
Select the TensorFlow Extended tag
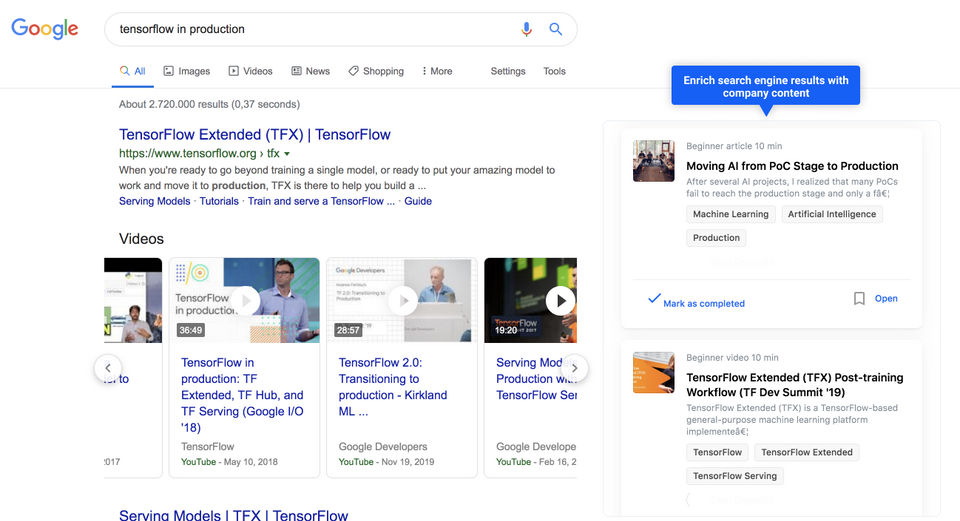coord(806,452)
